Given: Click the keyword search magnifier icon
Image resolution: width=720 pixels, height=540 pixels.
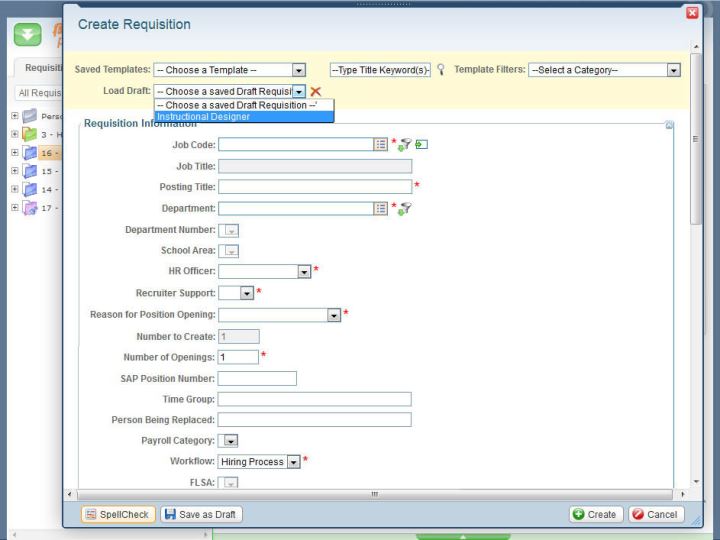Looking at the screenshot, I should 441,70.
